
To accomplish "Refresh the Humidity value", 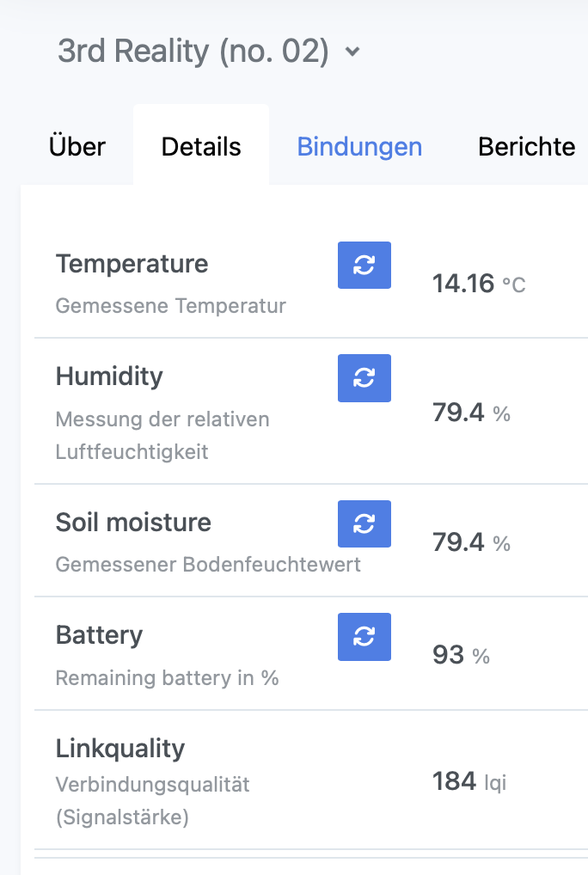I will 364,378.
